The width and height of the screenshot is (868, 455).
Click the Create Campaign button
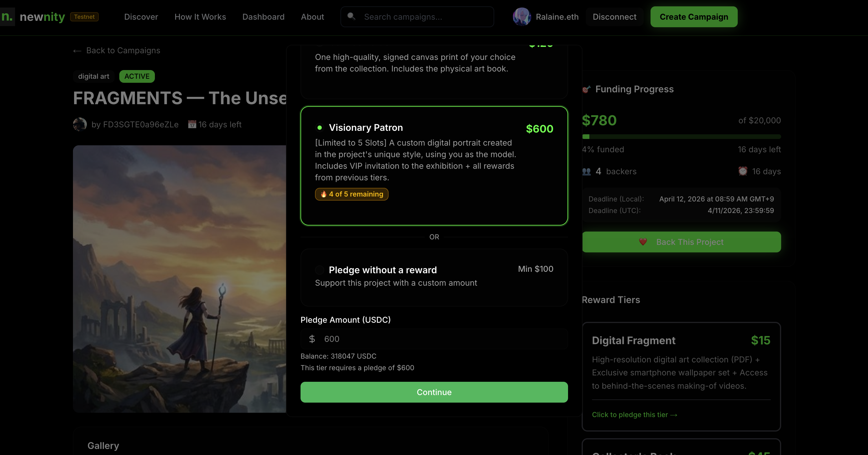693,17
